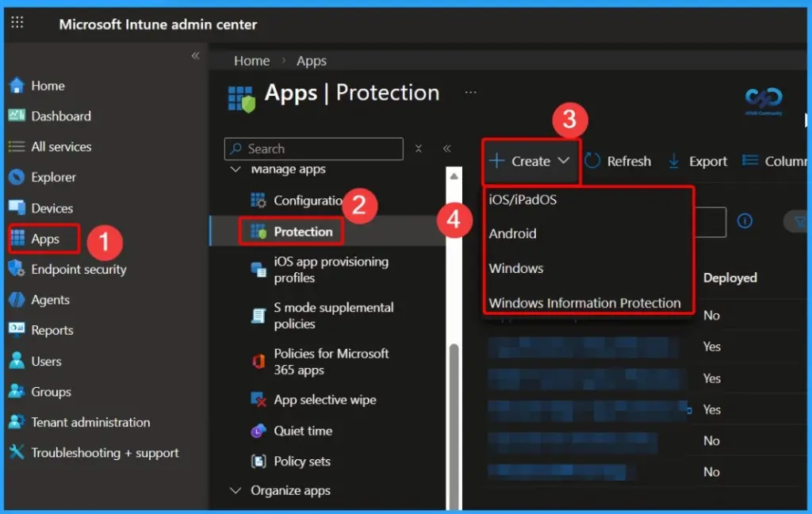Select App selective wipe
Viewport: 812px width, 514px height.
[324, 400]
